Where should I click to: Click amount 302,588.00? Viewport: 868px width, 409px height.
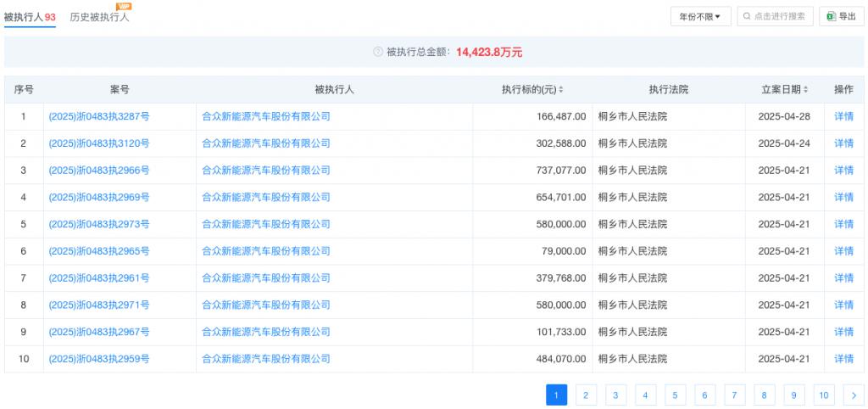pos(561,143)
